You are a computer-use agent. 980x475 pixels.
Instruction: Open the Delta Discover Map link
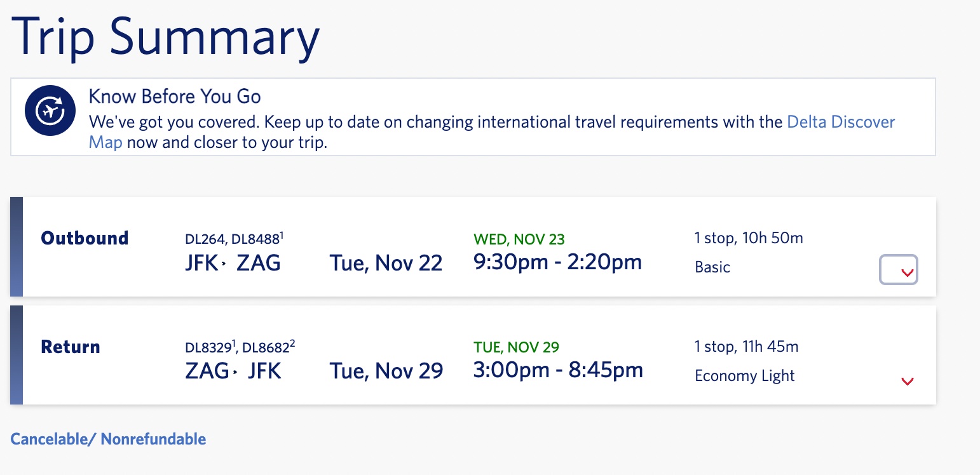[x=840, y=121]
